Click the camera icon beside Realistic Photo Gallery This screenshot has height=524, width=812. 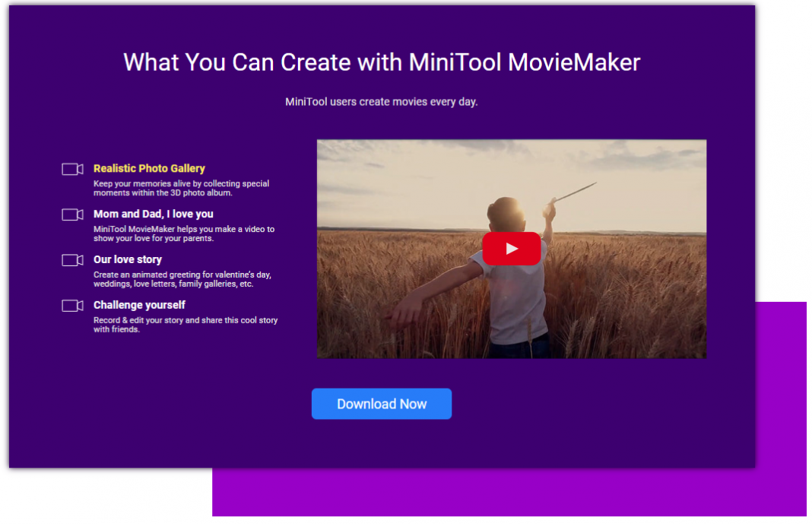coord(72,170)
